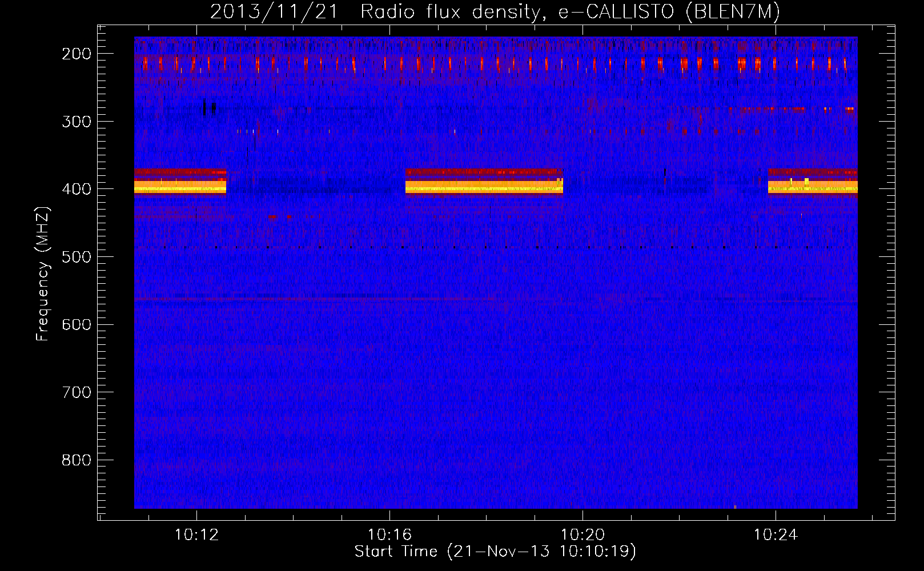
Task: Select the 400 frequency tick label
Action: tap(77, 189)
